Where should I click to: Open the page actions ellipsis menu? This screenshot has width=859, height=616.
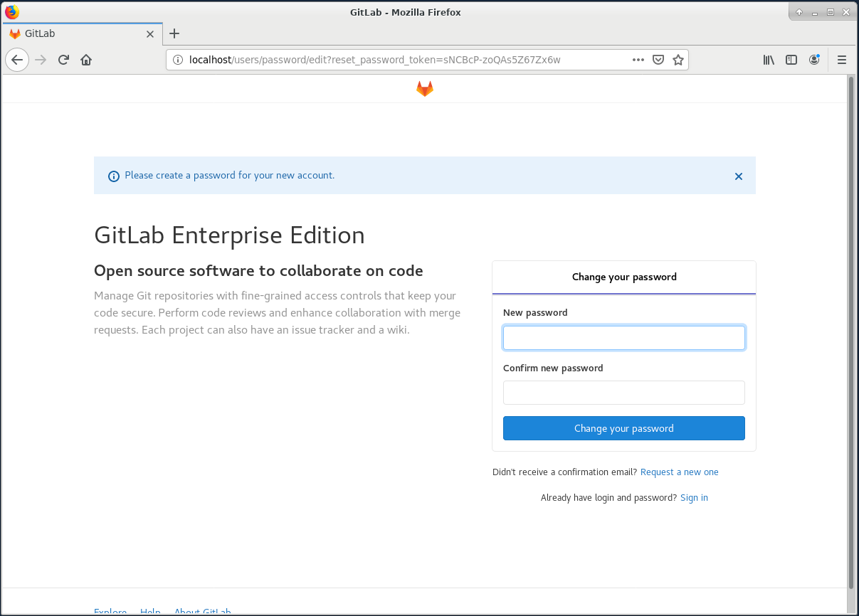tap(638, 60)
